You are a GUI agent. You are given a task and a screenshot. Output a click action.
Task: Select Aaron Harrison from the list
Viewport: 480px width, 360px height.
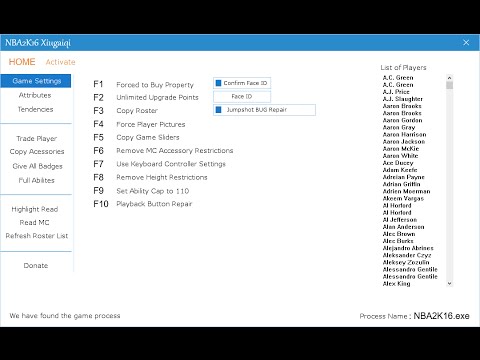pos(404,134)
